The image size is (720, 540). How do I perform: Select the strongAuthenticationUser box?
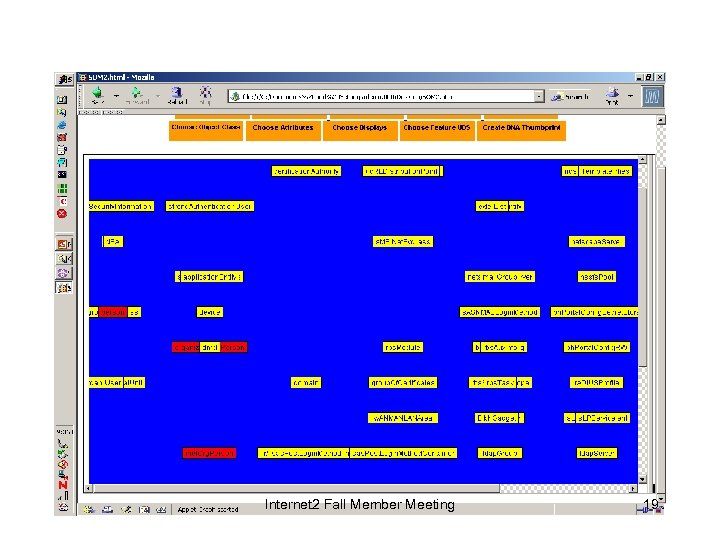tap(210, 206)
